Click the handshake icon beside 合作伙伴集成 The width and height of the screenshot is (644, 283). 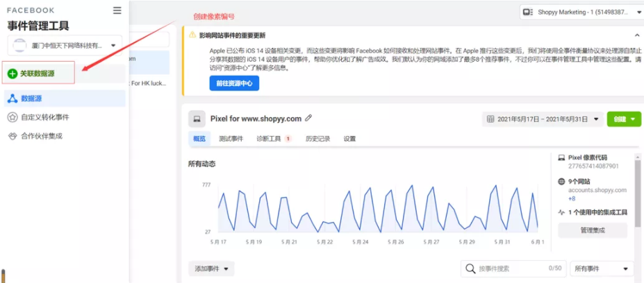(13, 136)
